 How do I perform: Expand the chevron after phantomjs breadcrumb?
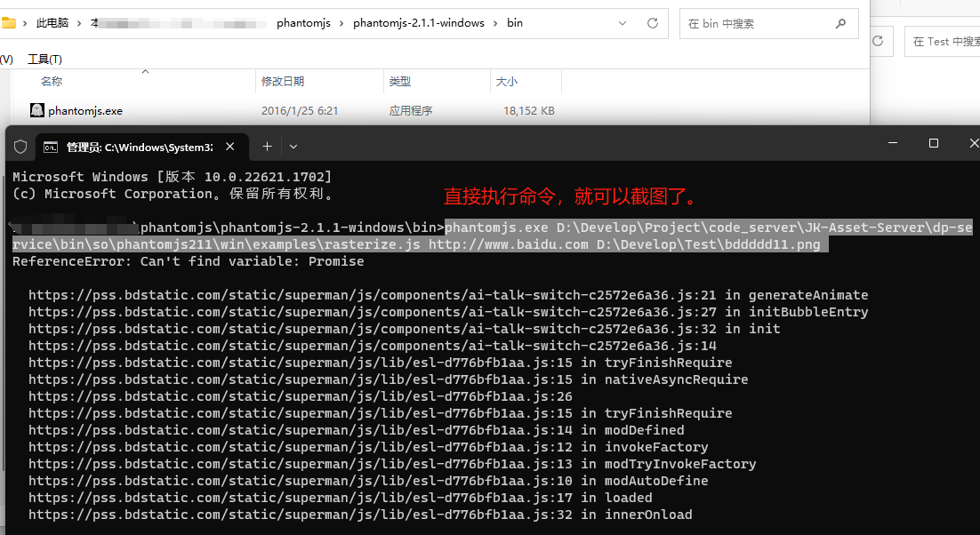pos(341,23)
